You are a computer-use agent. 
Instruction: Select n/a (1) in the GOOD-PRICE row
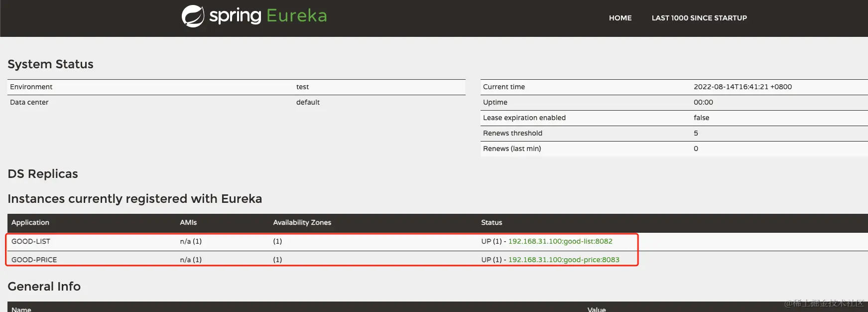coord(191,260)
